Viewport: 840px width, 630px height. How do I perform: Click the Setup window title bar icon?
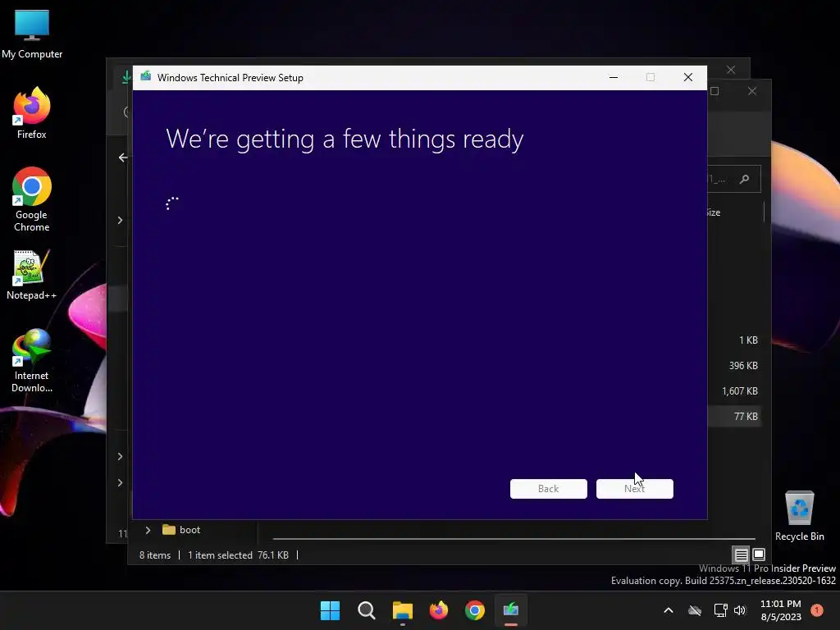click(x=146, y=77)
